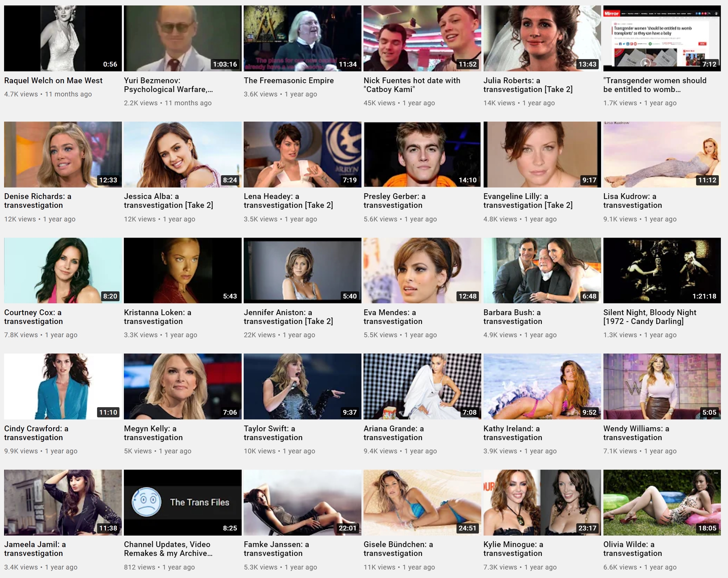The width and height of the screenshot is (728, 578).
Task: Open the Evangeline Lilly video thumbnail
Action: point(542,155)
